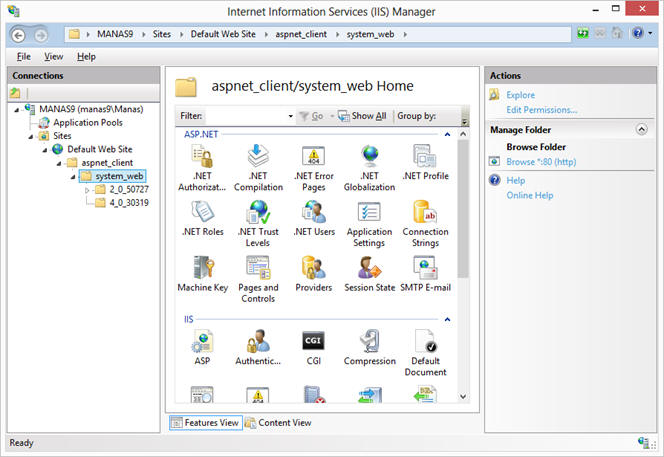Click the Help question mark toolbar icon
664x457 pixels.
(x=637, y=33)
